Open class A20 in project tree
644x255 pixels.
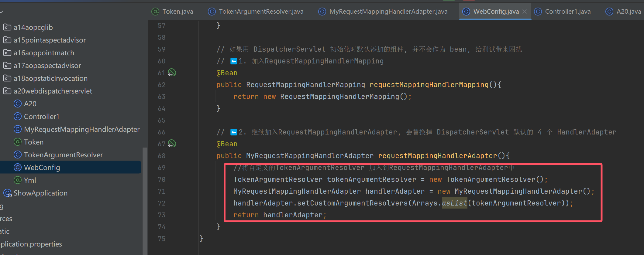pos(71,104)
